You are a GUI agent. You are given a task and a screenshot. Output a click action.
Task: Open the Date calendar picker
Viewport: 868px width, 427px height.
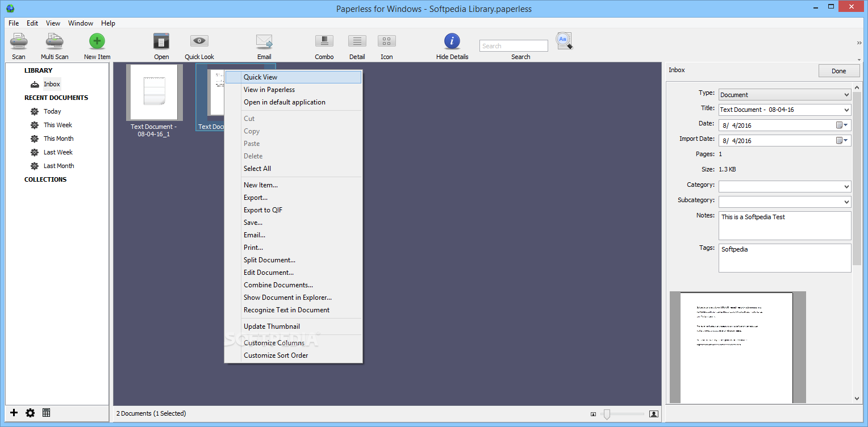click(x=842, y=125)
